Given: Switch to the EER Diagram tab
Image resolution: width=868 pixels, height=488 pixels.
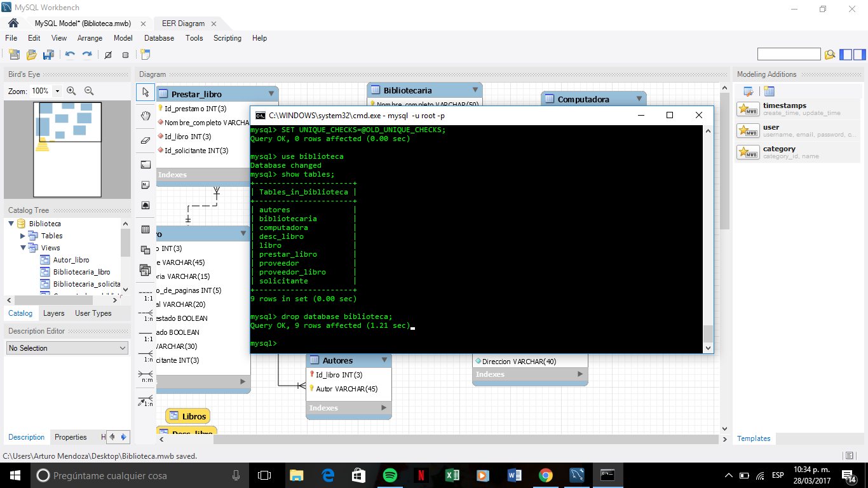Looking at the screenshot, I should click(x=184, y=24).
